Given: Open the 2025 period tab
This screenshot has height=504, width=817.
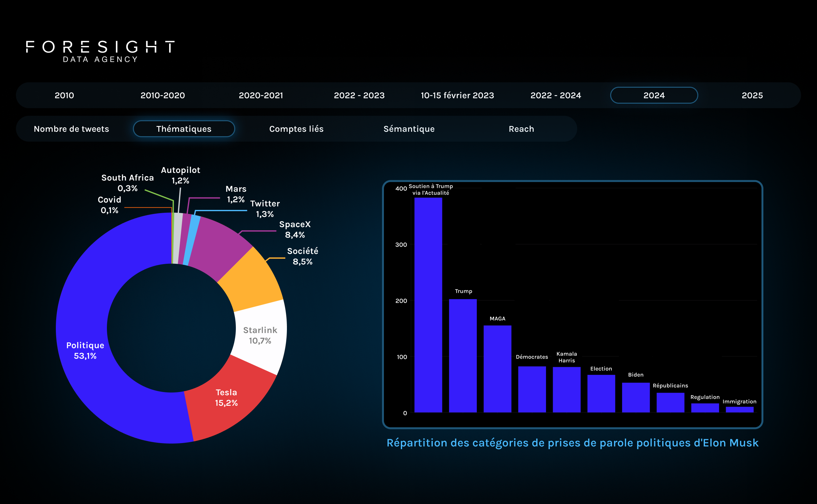Looking at the screenshot, I should [752, 95].
